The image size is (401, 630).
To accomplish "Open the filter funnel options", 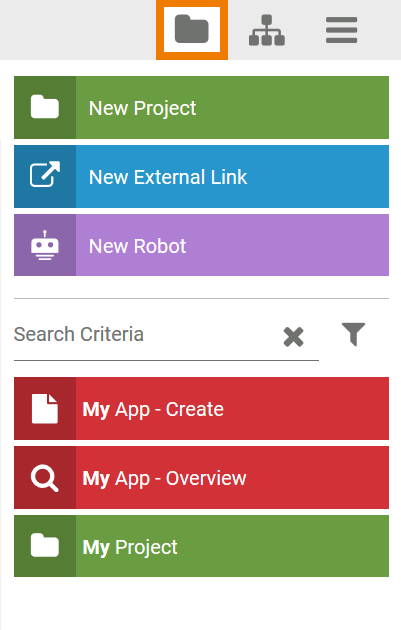I will (x=354, y=334).
